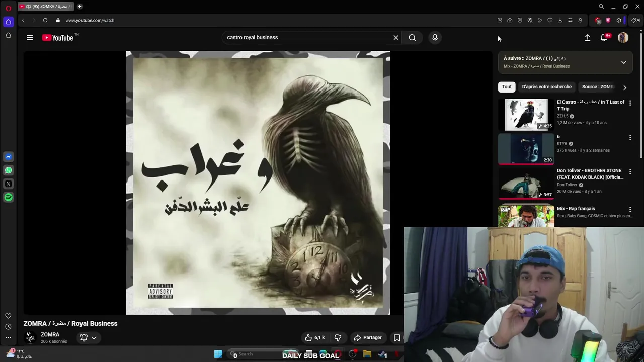Open the Opera sidebar home icon

pyautogui.click(x=8, y=22)
